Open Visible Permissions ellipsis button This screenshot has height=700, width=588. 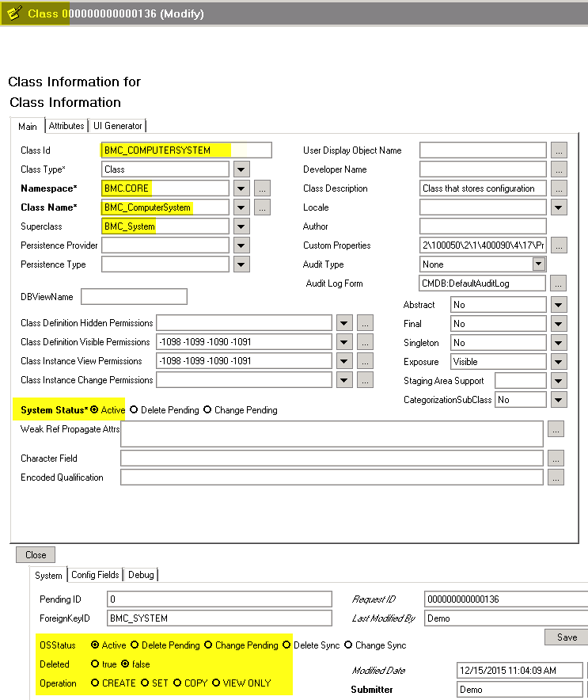[x=365, y=342]
